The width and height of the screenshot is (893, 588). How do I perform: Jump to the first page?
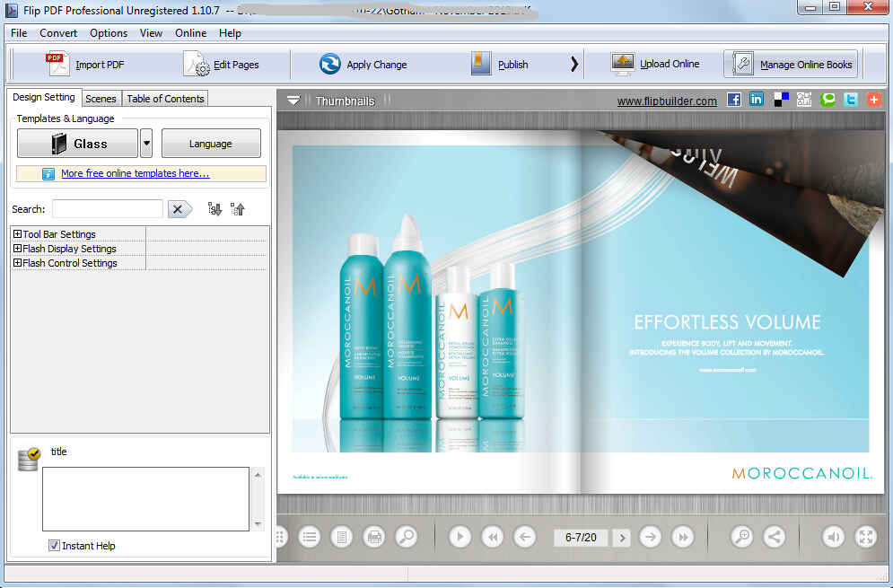pyautogui.click(x=492, y=537)
